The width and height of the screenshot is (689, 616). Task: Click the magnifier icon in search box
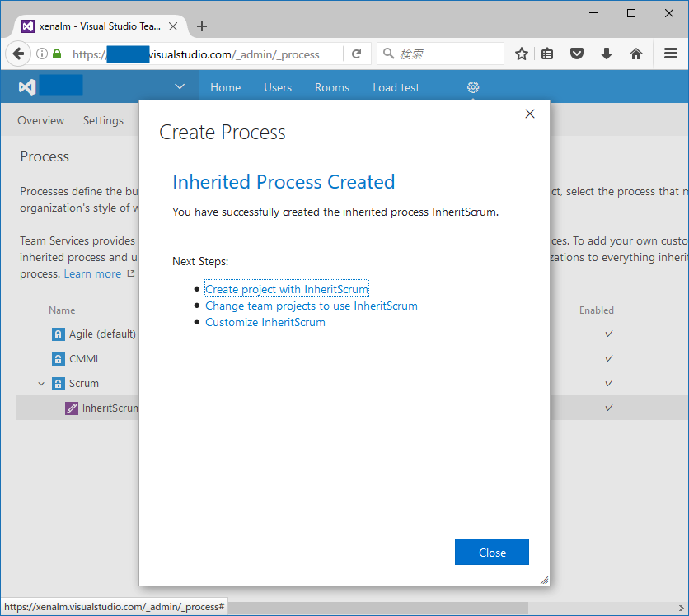point(388,54)
